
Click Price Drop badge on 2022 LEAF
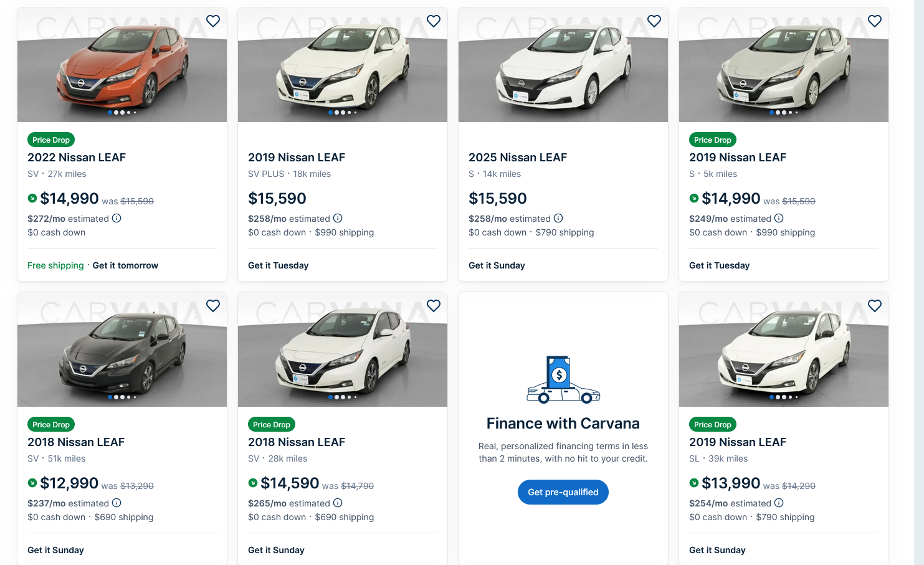[51, 140]
